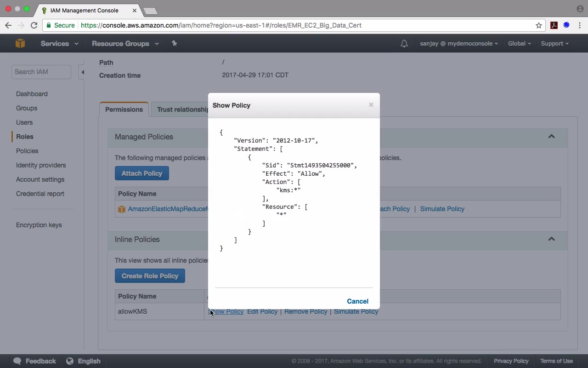This screenshot has height=368, width=588.
Task: Click the Feedback speech bubble icon
Action: click(x=17, y=361)
